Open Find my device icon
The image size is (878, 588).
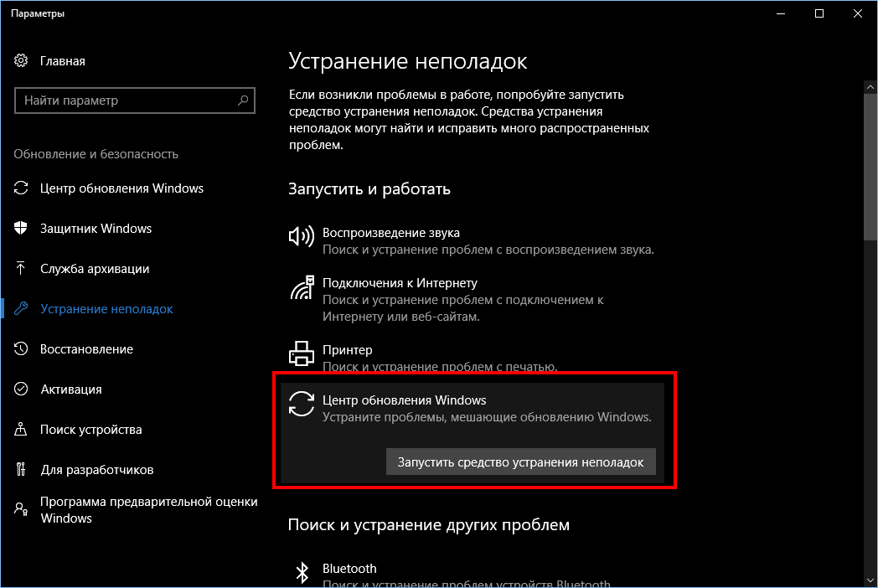21,429
